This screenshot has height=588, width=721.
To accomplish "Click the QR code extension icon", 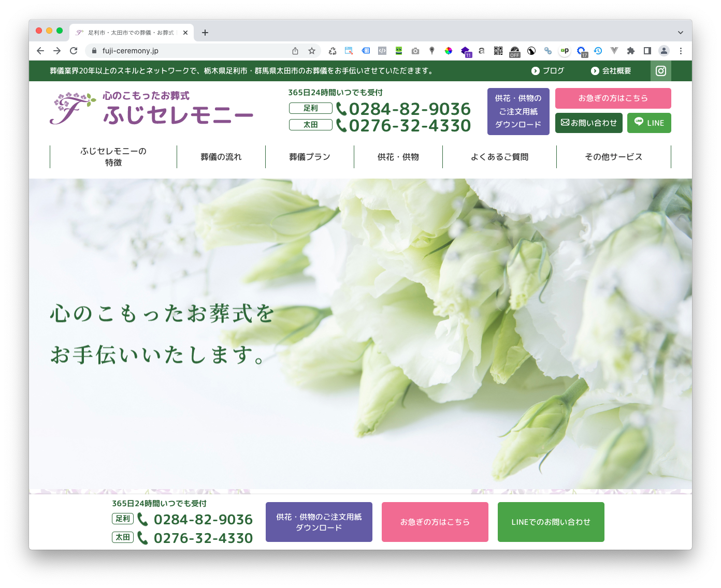I will click(498, 51).
